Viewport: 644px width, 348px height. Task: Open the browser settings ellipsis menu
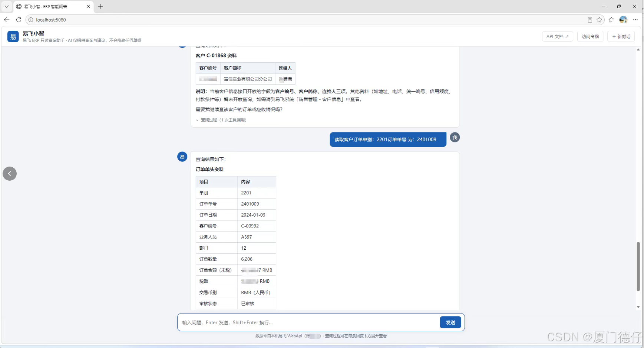[x=635, y=20]
